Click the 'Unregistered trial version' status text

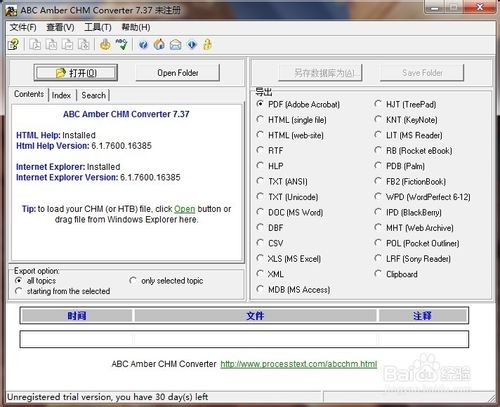[x=108, y=397]
